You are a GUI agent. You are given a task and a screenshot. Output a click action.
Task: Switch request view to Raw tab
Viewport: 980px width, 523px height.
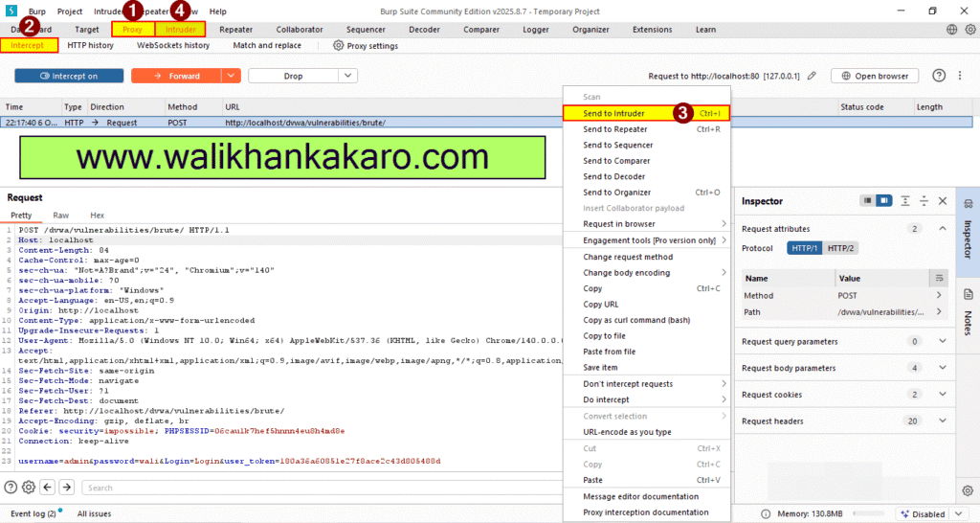(x=60, y=216)
